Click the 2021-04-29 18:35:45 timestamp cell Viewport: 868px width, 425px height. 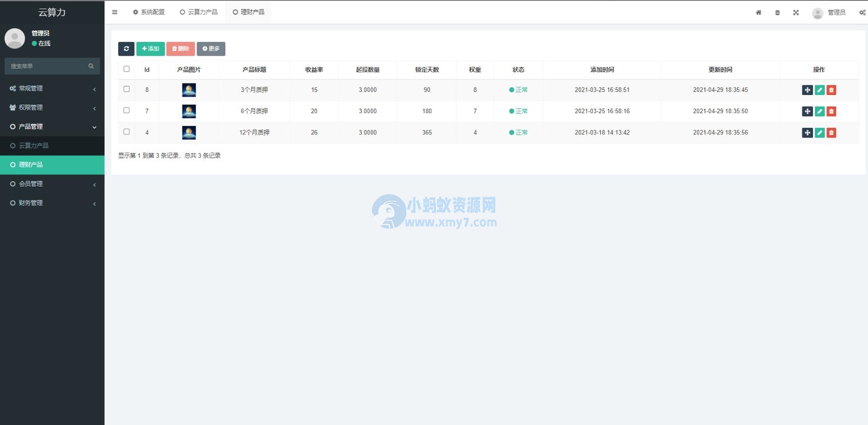720,90
